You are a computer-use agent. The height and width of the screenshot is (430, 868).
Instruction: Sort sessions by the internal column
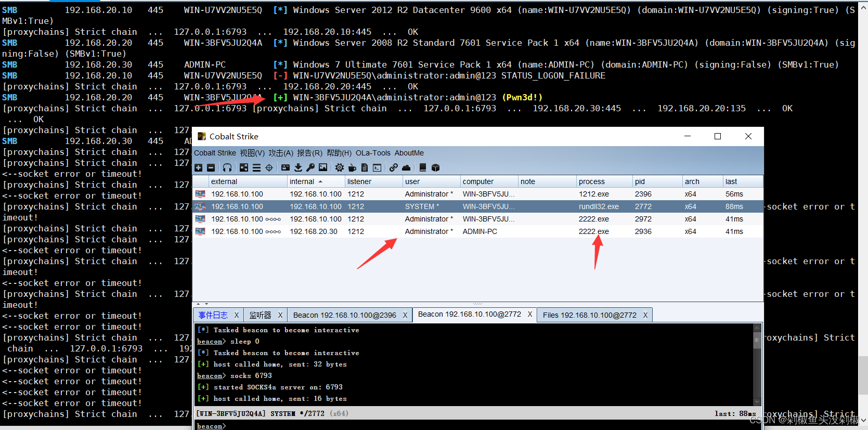pyautogui.click(x=316, y=181)
